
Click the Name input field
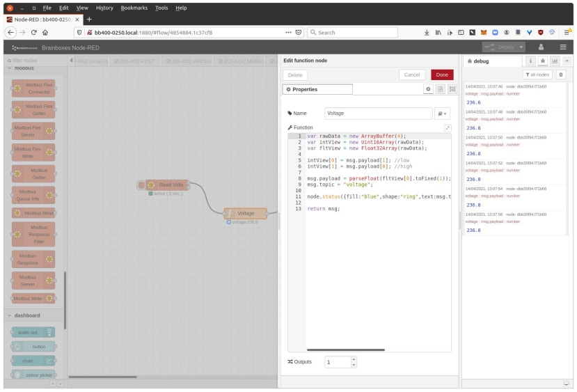[x=379, y=113]
